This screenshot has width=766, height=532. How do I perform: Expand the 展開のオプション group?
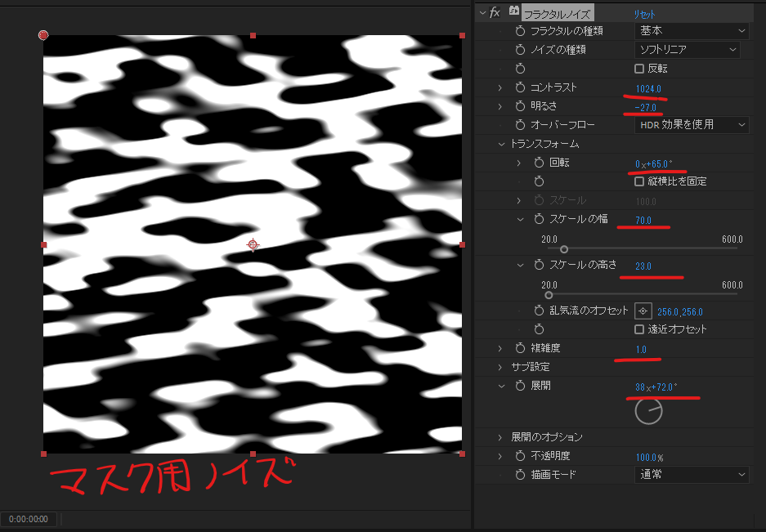499,437
